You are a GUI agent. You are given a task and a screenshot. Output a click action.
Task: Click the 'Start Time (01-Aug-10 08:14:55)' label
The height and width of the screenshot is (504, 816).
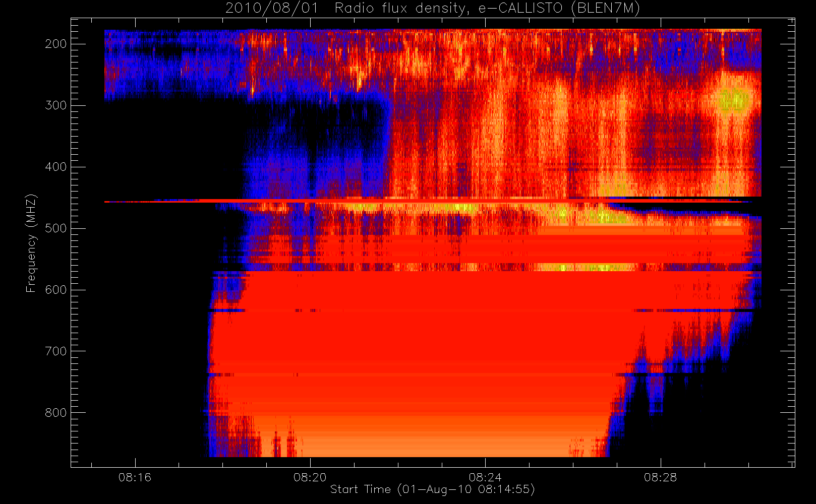point(432,489)
